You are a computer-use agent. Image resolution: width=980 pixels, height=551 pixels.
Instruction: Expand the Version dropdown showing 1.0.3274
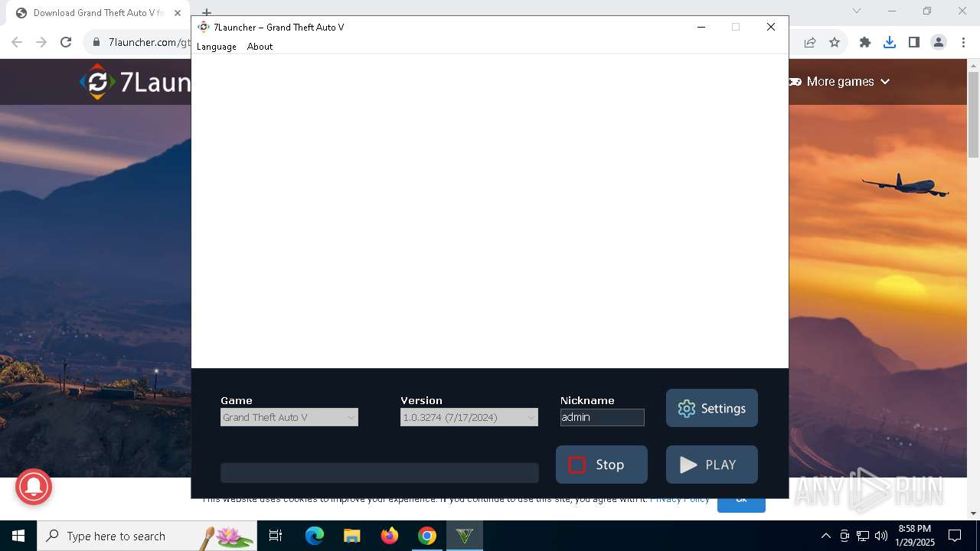tap(469, 417)
